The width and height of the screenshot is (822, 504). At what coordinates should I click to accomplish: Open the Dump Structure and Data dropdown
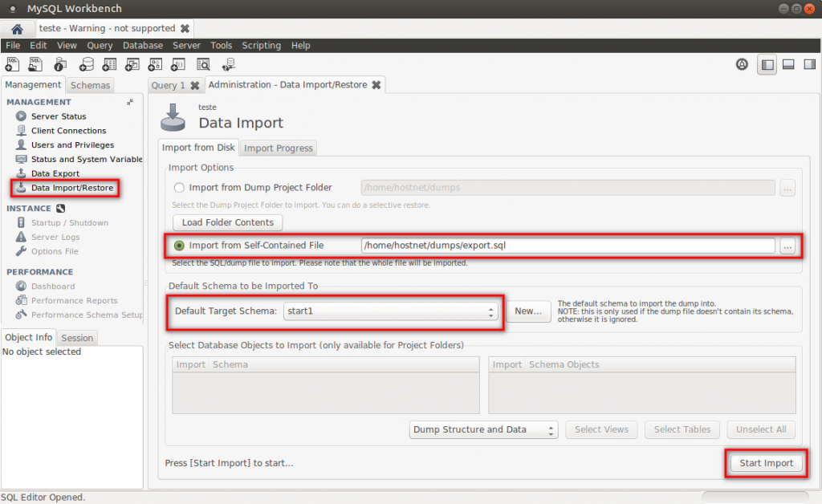click(x=483, y=429)
